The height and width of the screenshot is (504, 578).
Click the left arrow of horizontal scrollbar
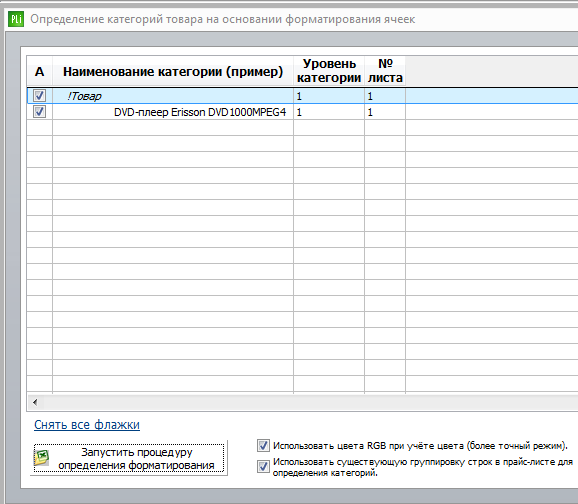[x=35, y=402]
